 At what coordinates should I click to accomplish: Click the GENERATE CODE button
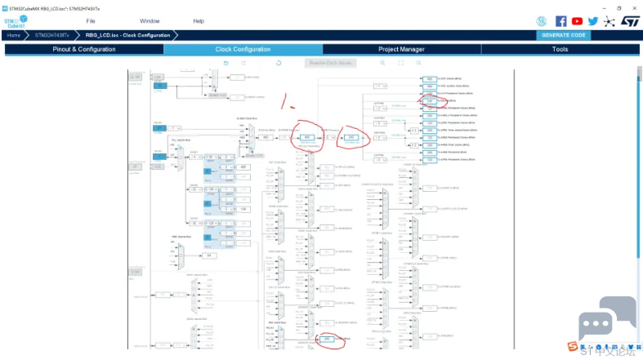pos(564,35)
